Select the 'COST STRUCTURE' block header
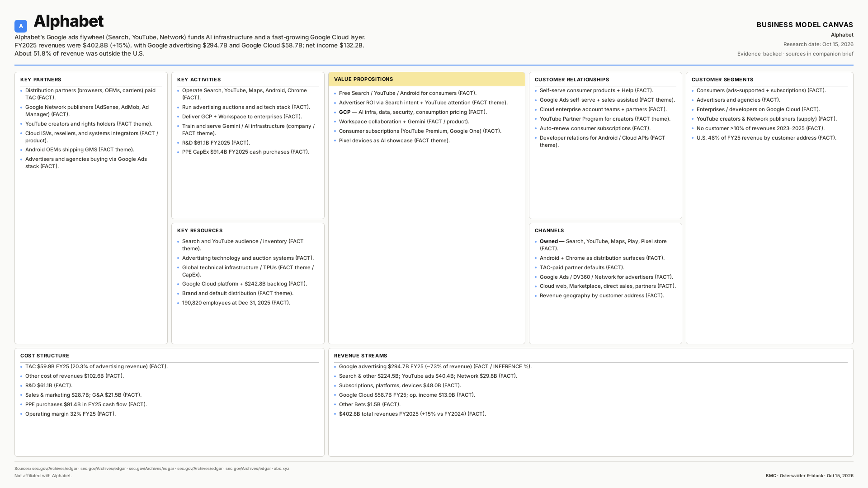868x488 pixels. click(45, 356)
